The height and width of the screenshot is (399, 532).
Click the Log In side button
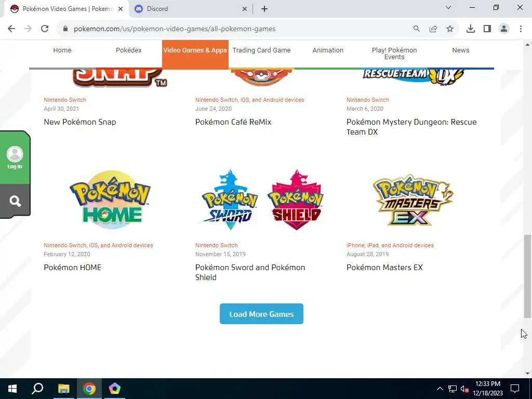point(15,158)
